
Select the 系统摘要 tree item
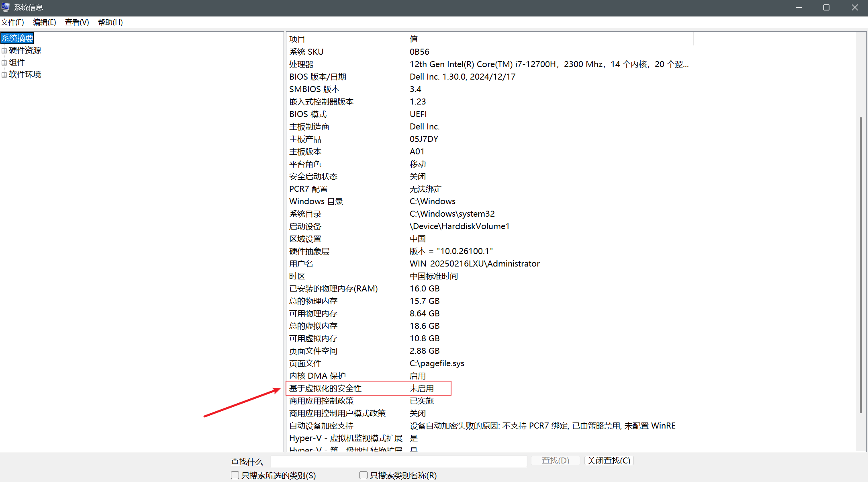coord(17,38)
